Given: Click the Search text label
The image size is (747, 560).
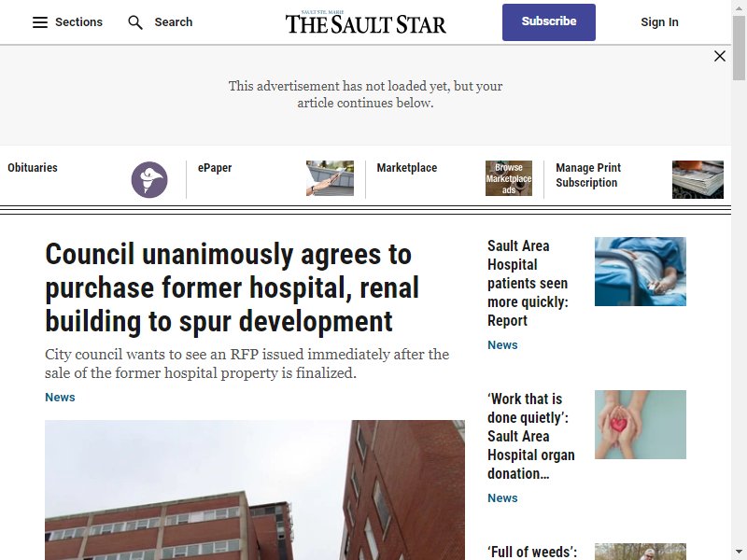Looking at the screenshot, I should click(x=174, y=22).
